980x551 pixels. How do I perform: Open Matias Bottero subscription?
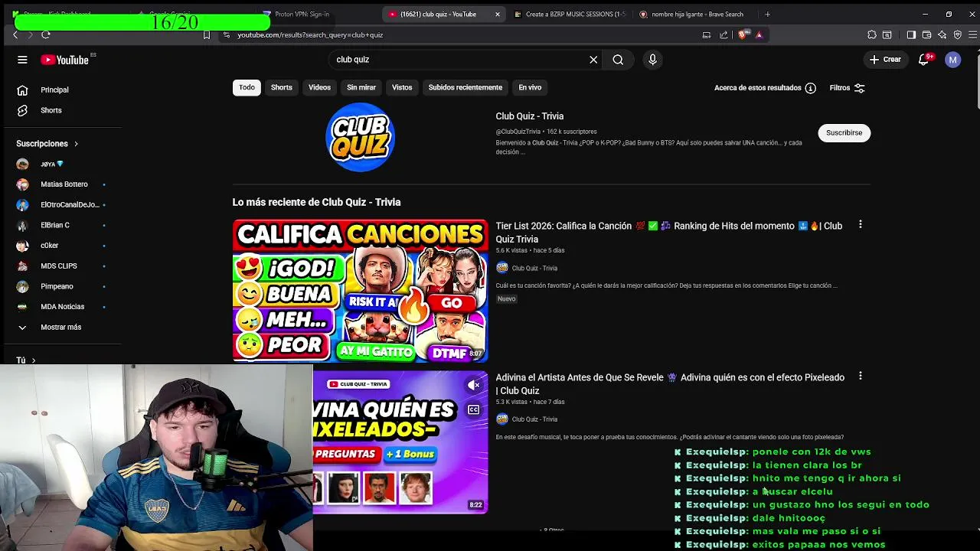click(x=65, y=184)
